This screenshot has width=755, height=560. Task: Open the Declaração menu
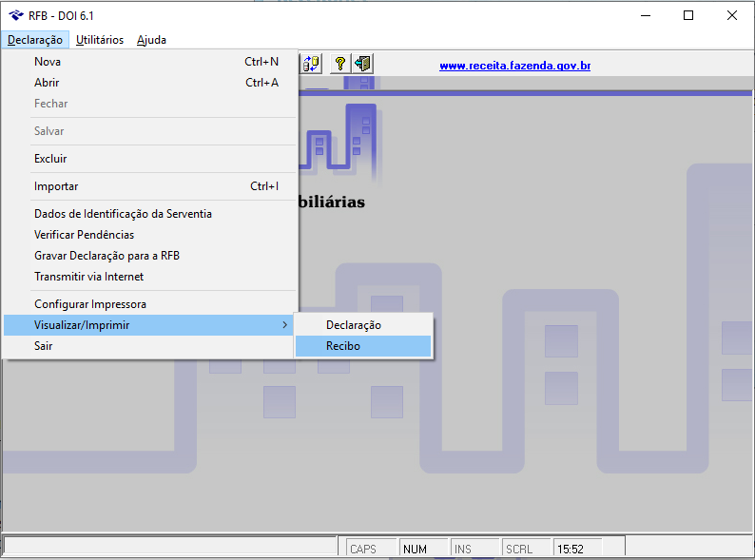[x=35, y=40]
